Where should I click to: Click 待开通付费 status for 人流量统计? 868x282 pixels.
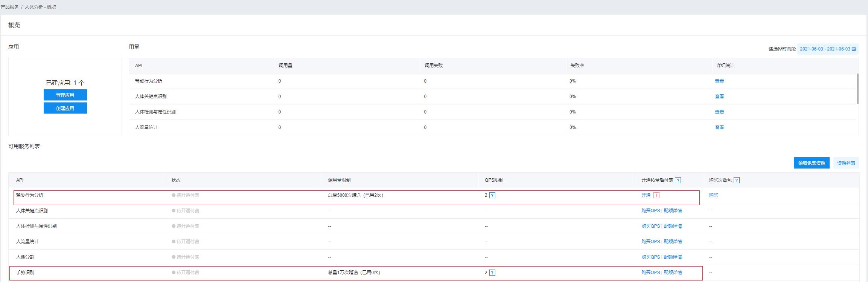(186, 242)
